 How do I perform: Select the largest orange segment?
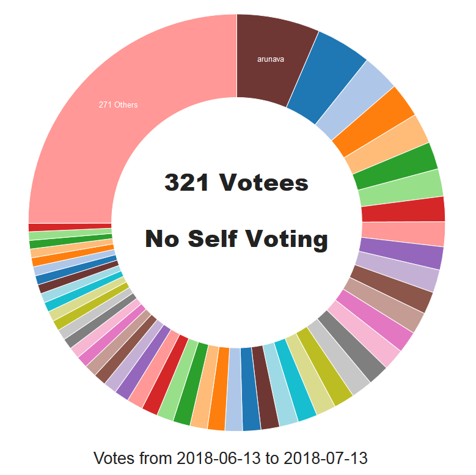375,122
